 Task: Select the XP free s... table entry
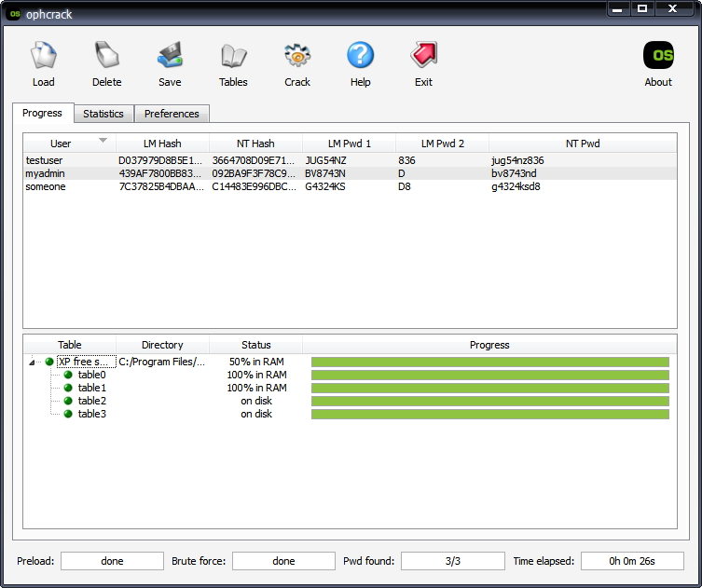87,362
